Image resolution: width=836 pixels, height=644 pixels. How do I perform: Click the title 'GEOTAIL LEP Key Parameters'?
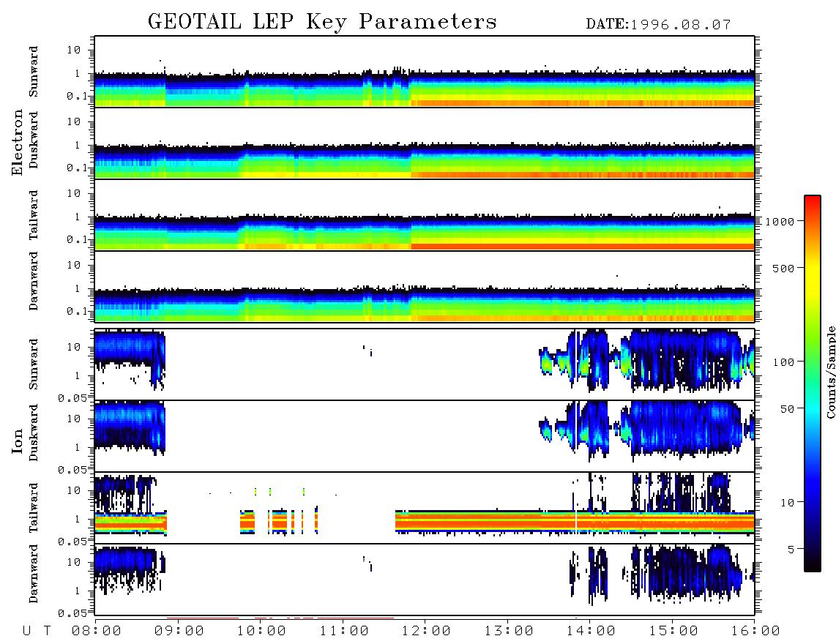(x=322, y=22)
